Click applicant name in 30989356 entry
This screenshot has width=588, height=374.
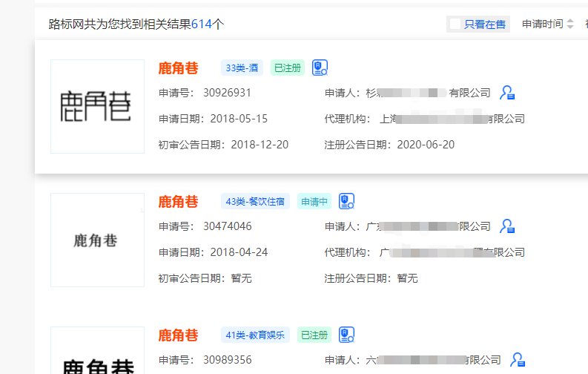434,360
